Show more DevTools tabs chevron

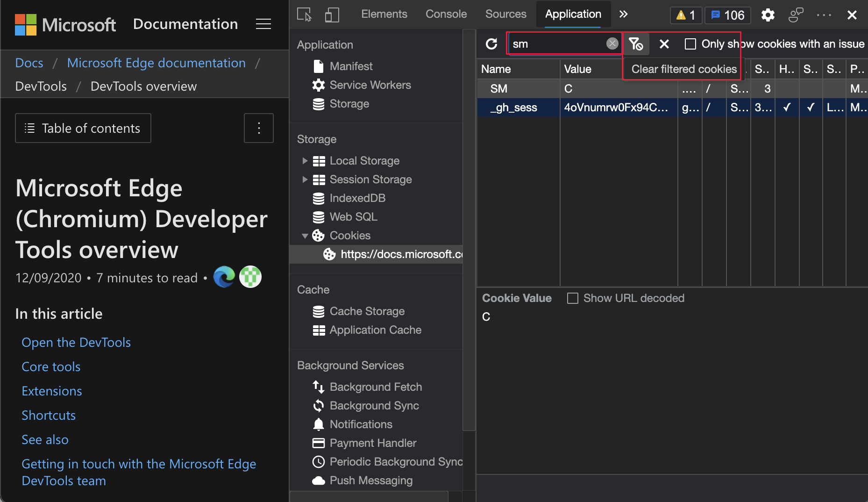[x=623, y=14]
